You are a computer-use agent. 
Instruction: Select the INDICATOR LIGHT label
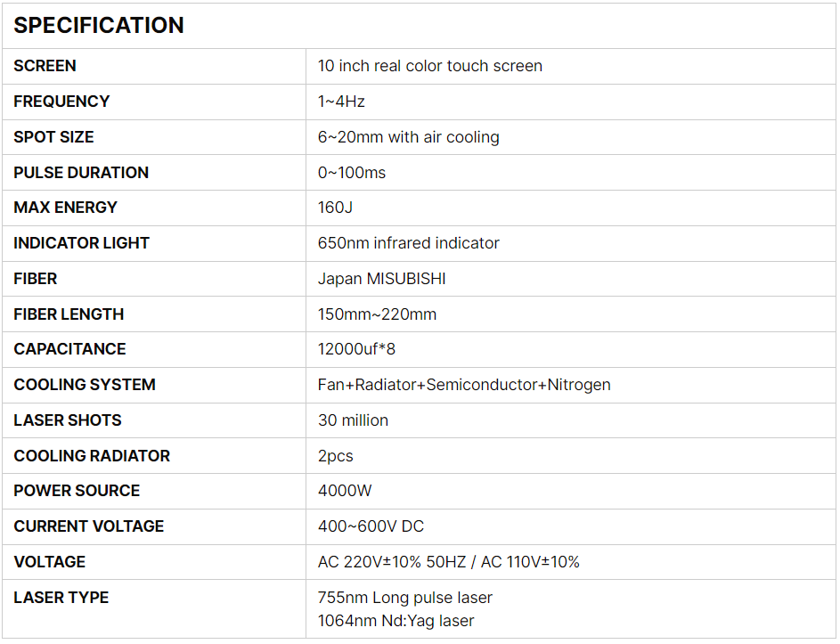click(x=81, y=243)
